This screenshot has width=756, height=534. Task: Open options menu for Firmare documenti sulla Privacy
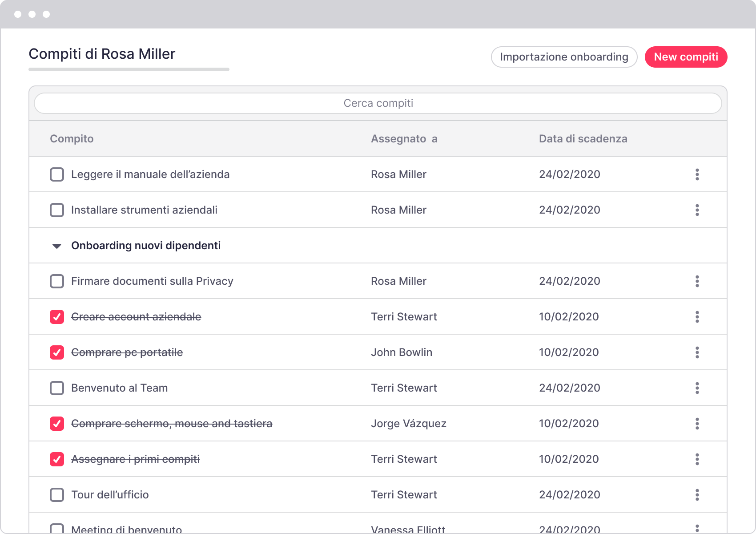pyautogui.click(x=697, y=281)
